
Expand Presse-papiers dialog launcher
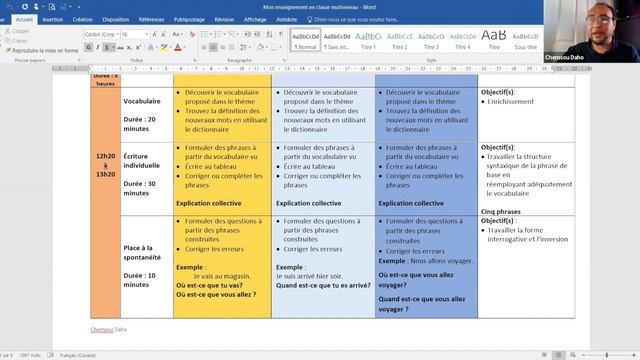79,60
